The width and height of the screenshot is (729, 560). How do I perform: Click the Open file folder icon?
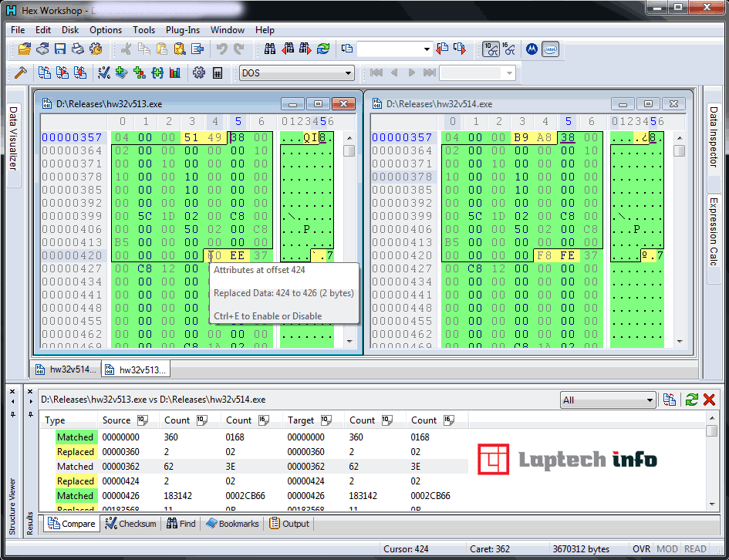(x=24, y=49)
